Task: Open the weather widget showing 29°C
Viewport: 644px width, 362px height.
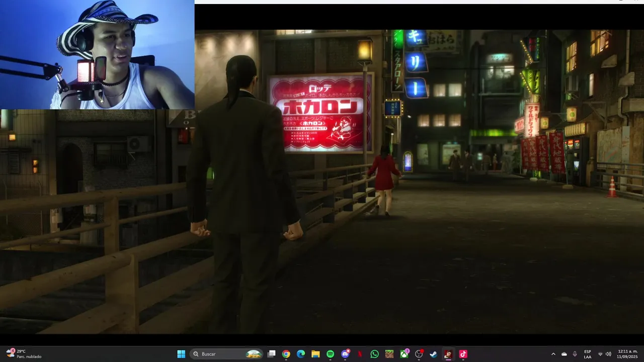Action: [24, 354]
